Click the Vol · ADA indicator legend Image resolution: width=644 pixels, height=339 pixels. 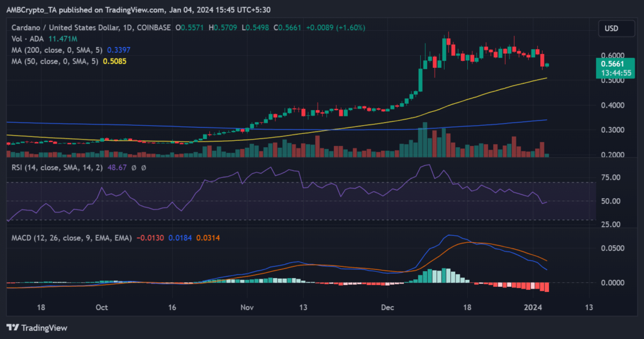pyautogui.click(x=23, y=38)
